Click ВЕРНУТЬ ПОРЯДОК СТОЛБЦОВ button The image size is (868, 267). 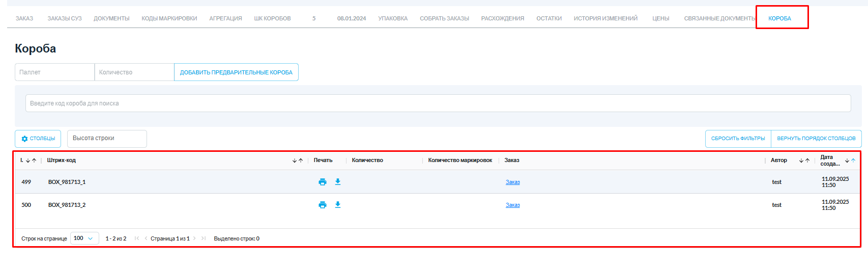pos(816,139)
